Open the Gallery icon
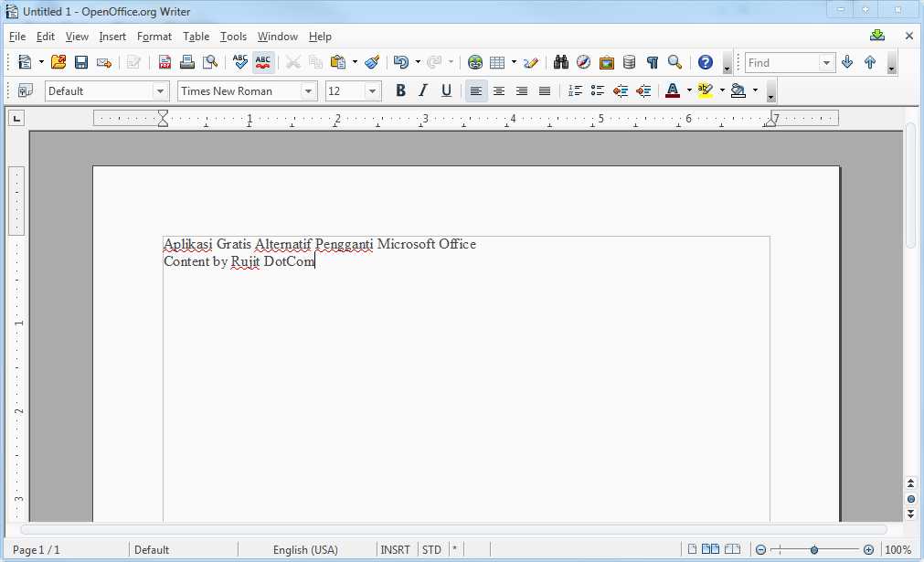The width and height of the screenshot is (924, 562). pos(606,62)
